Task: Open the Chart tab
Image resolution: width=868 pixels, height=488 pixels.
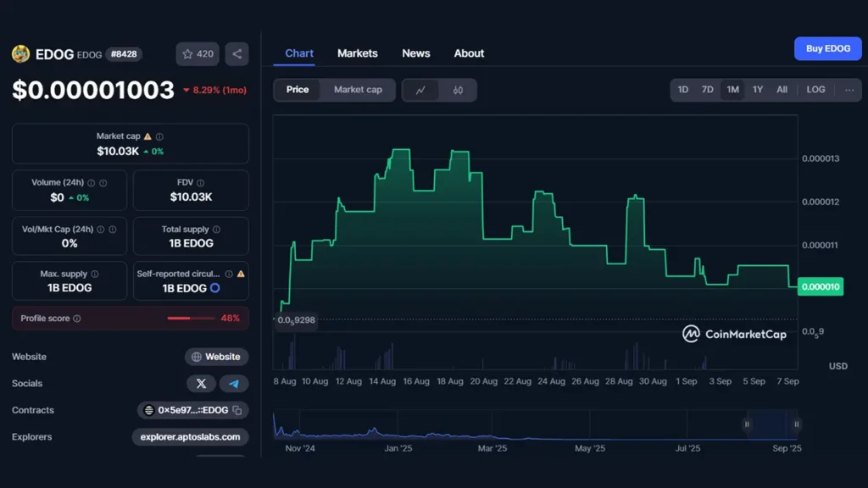Action: coord(299,53)
